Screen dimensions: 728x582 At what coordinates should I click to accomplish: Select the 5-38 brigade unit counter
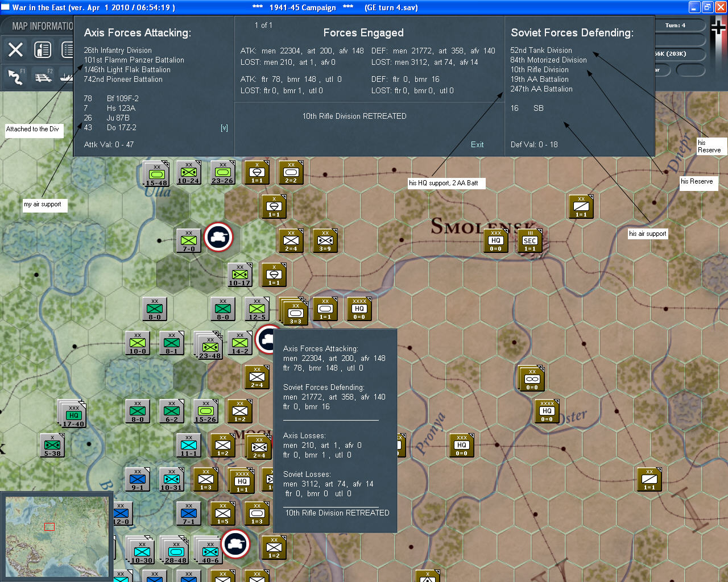(x=52, y=445)
